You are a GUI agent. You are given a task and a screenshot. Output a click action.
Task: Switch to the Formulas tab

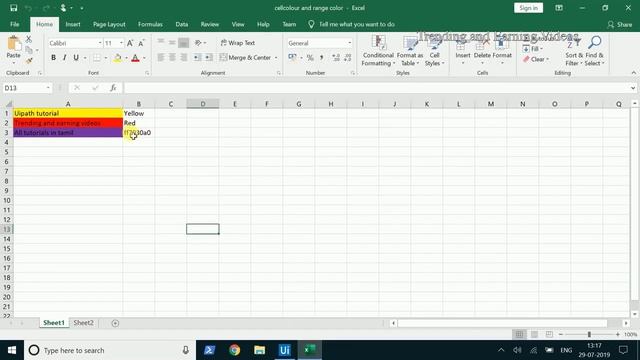(x=150, y=24)
